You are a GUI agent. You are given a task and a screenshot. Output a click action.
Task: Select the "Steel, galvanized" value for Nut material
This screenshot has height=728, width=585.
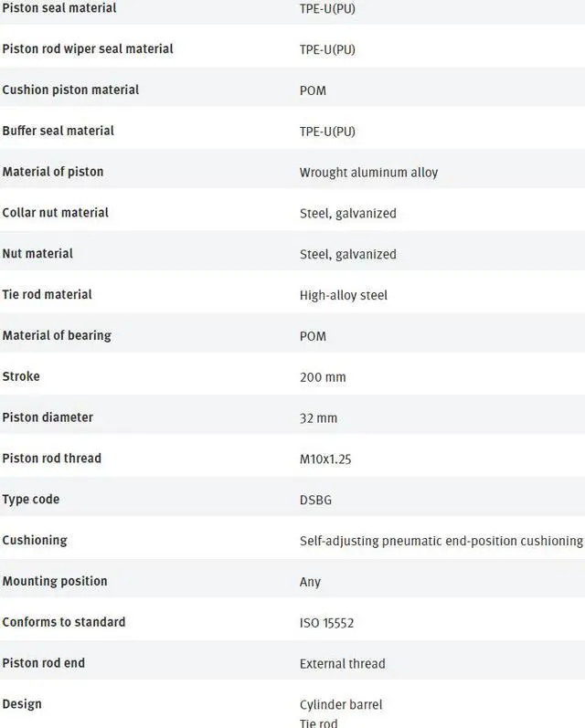click(347, 254)
